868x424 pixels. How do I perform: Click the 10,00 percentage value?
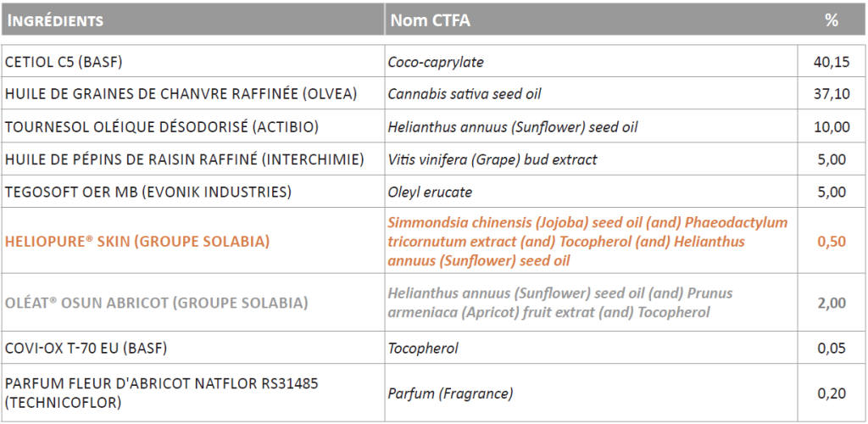[832, 126]
